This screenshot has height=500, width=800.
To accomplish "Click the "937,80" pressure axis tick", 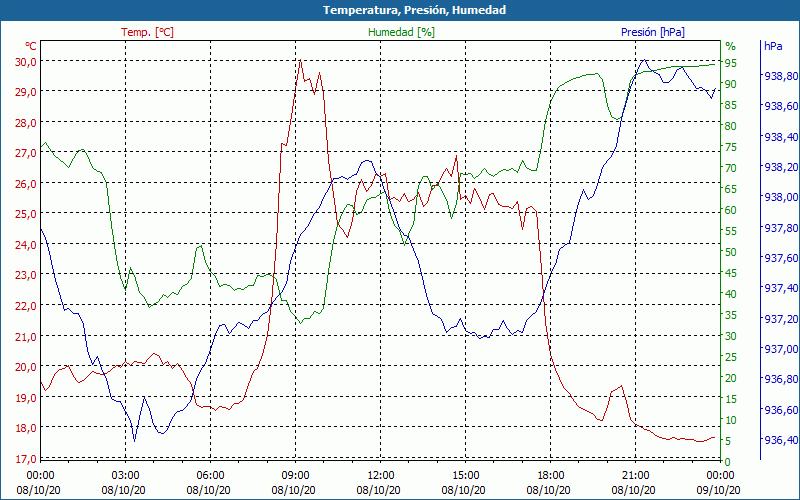I will click(x=781, y=228).
